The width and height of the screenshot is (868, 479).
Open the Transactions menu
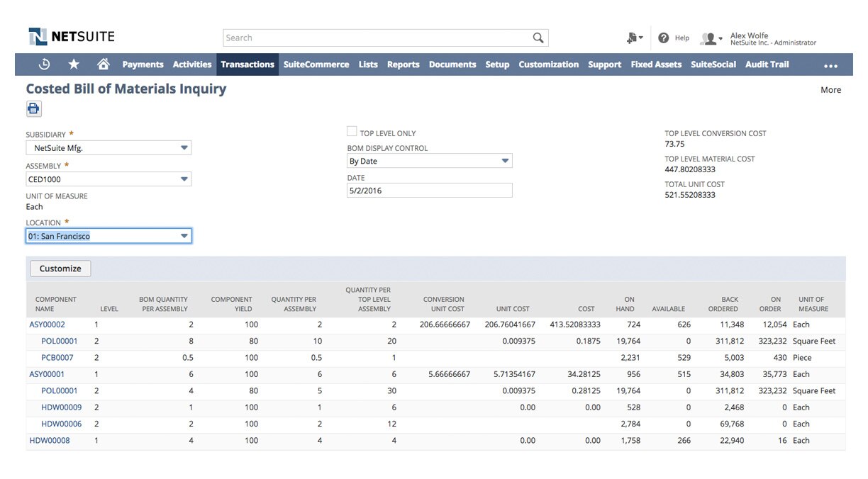[x=247, y=64]
